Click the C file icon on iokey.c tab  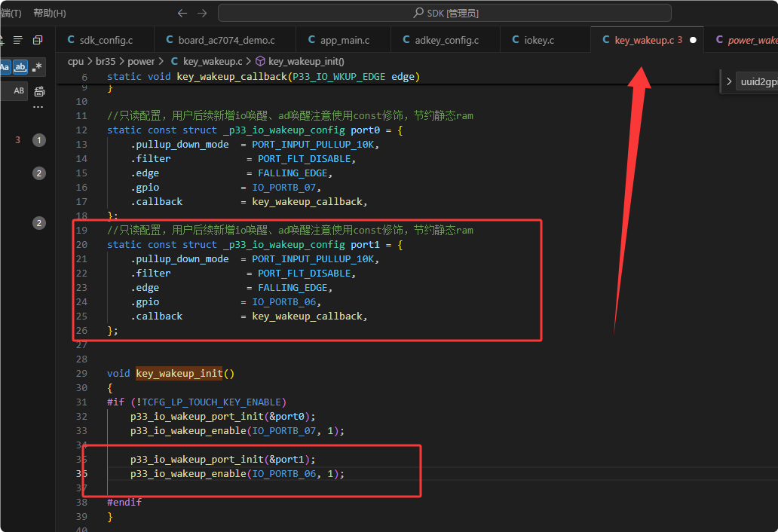coord(516,40)
